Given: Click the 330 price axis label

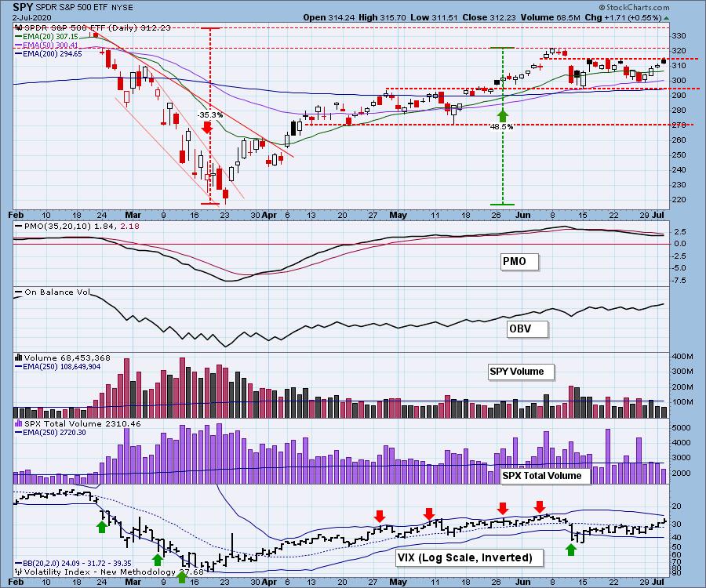Looking at the screenshot, I should (x=679, y=36).
